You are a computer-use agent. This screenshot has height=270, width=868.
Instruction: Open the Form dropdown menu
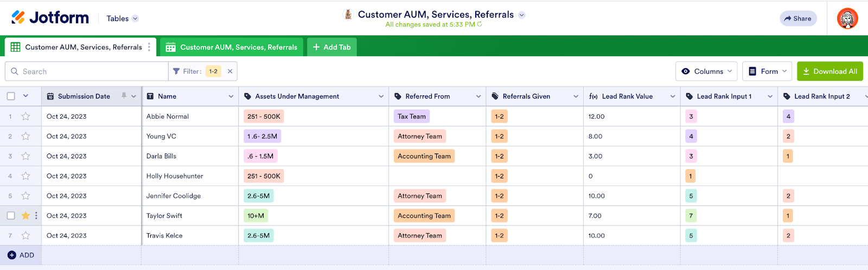tap(767, 71)
